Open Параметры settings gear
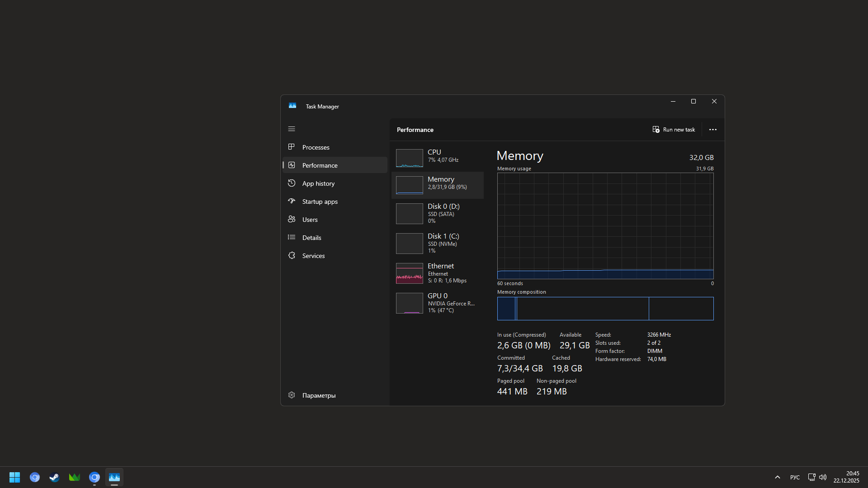 [x=292, y=395]
